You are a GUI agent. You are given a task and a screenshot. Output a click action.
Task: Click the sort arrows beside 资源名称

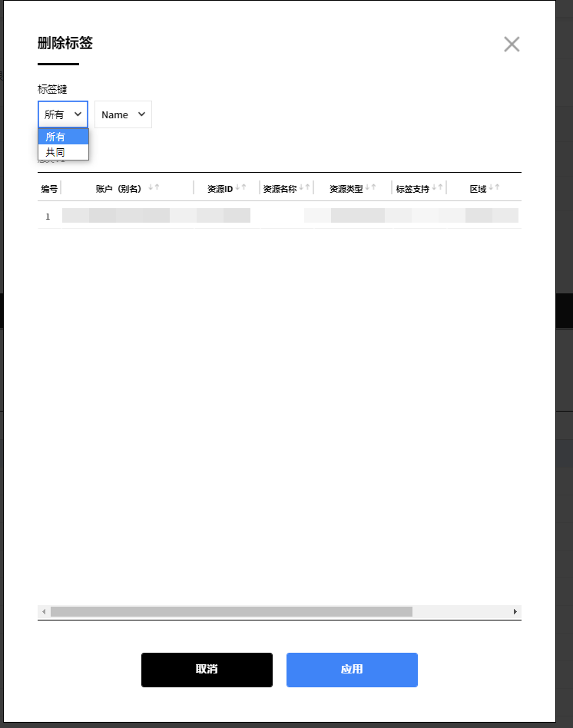click(x=304, y=188)
